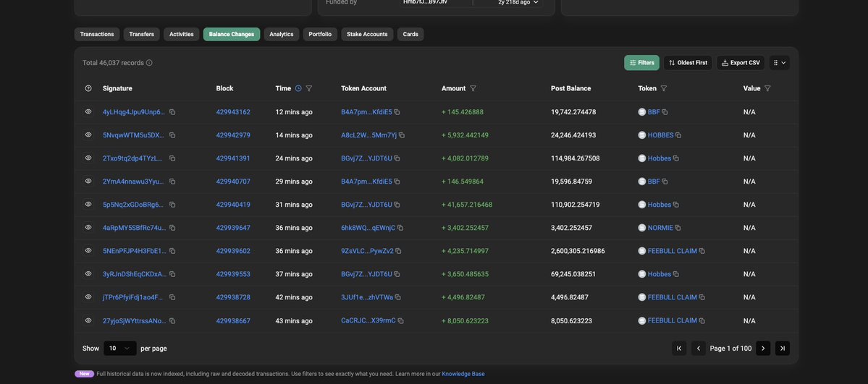This screenshot has height=384, width=868.
Task: Open the rows per page dropdown
Action: coord(120,349)
